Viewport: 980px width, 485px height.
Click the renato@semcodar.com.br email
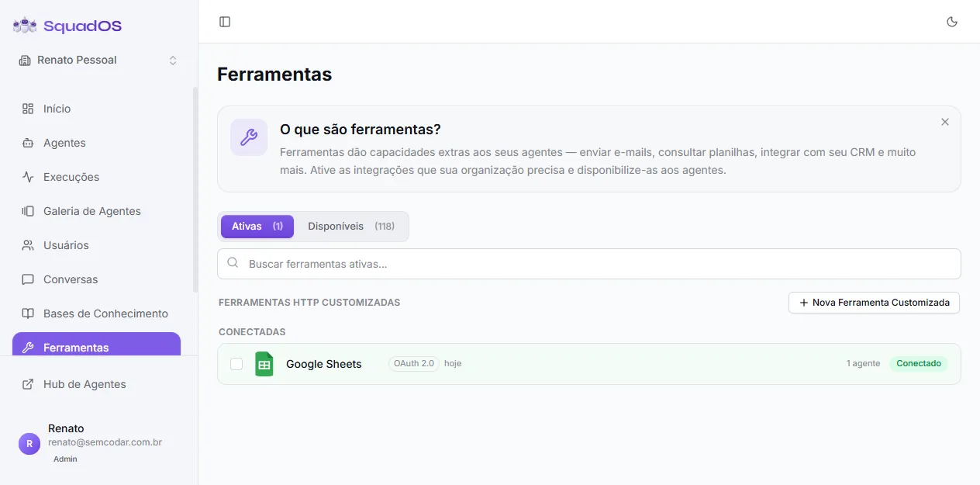(x=105, y=442)
